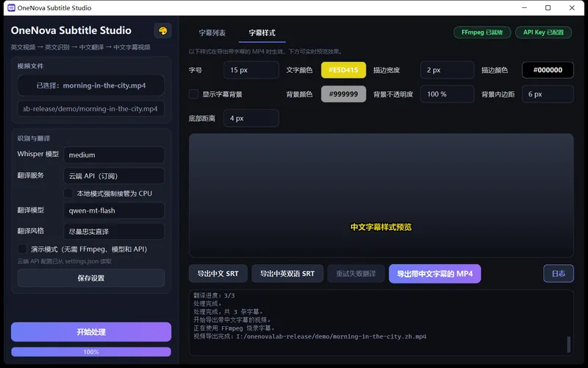588x368 pixels.
Task: Open the 描边颜色 #000000 color swatch
Action: [x=548, y=70]
